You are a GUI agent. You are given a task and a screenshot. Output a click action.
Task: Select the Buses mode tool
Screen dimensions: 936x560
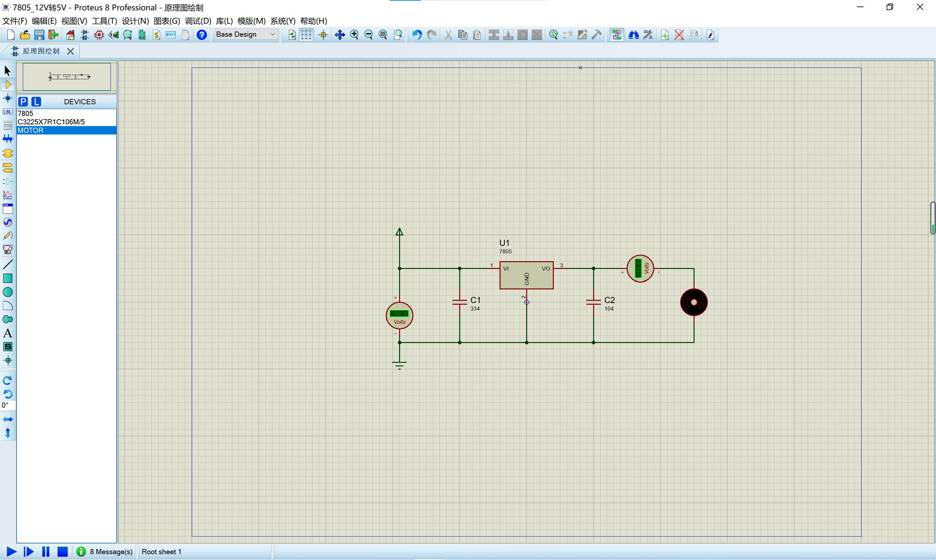point(7,139)
